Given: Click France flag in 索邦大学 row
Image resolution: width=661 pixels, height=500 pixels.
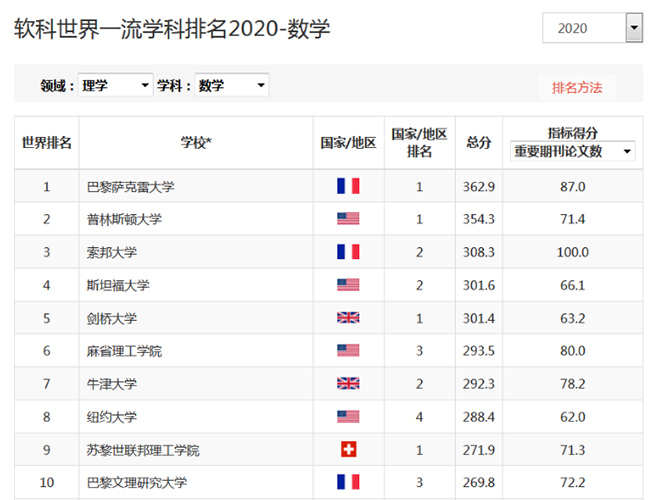Looking at the screenshot, I should click(348, 252).
